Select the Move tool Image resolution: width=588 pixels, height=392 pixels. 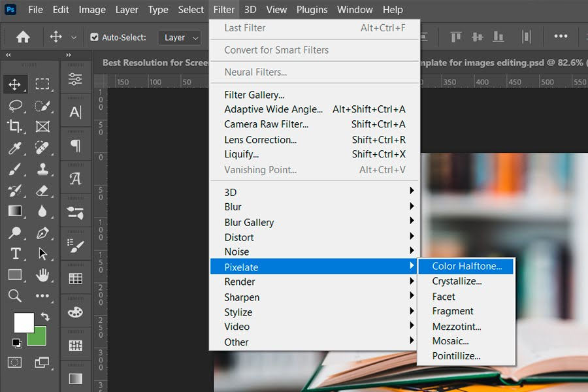pyautogui.click(x=14, y=84)
